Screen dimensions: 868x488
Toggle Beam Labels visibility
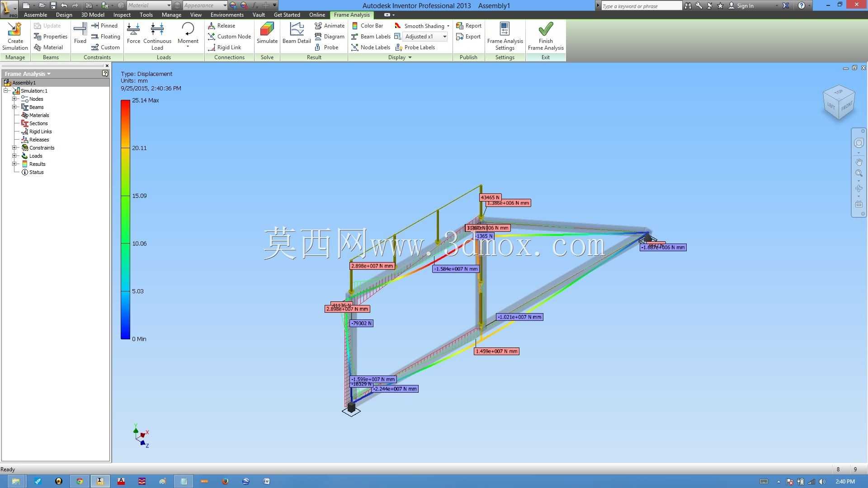[371, 37]
